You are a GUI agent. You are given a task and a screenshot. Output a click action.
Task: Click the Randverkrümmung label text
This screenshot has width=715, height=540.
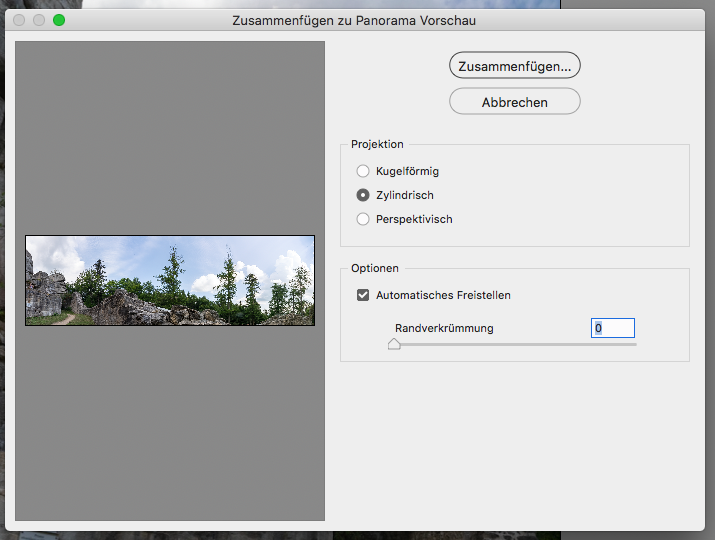point(444,328)
